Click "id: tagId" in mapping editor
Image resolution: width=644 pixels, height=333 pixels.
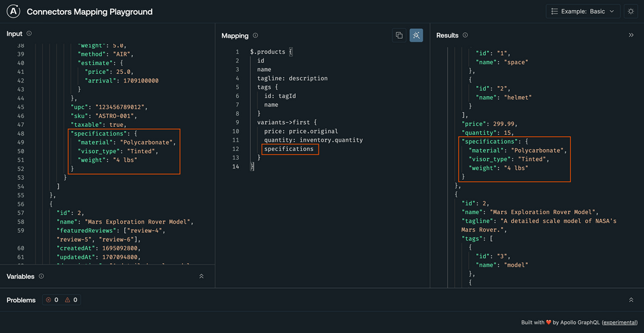[280, 96]
